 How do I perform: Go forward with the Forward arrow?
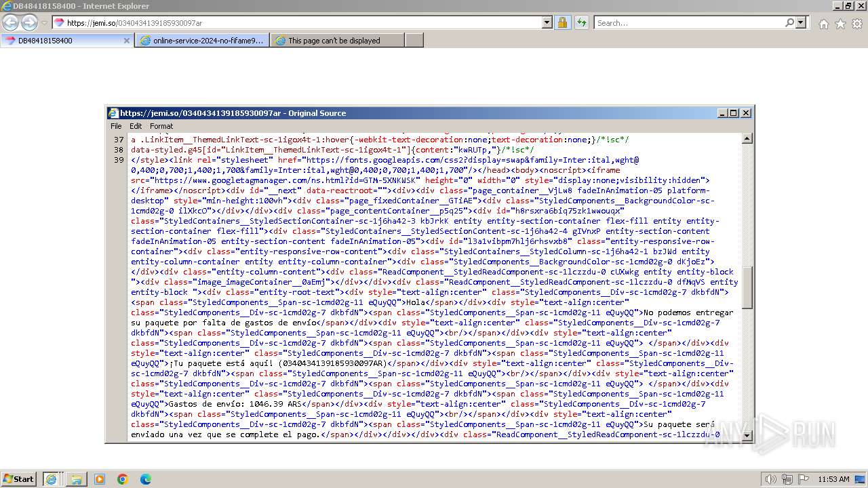tap(29, 22)
